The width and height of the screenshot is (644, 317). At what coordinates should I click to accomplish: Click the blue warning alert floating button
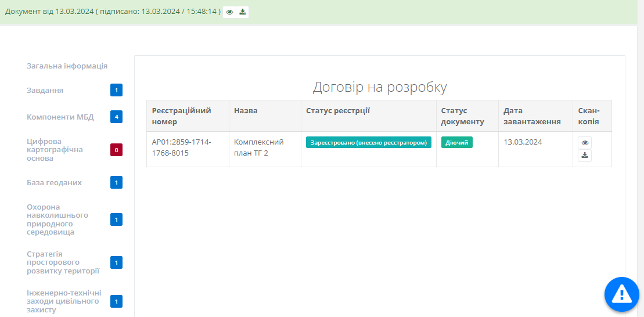pos(621,294)
